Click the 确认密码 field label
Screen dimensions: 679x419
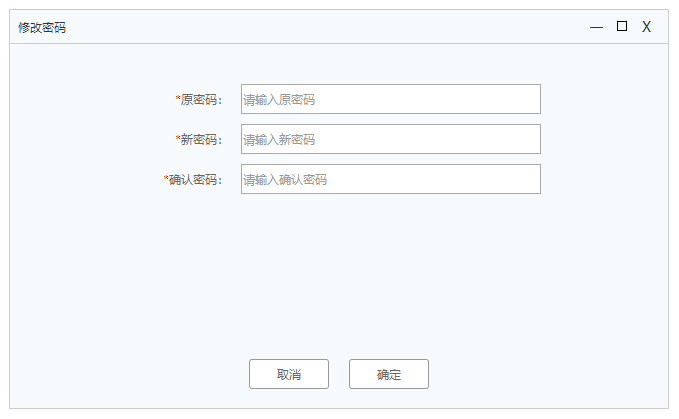[195, 180]
